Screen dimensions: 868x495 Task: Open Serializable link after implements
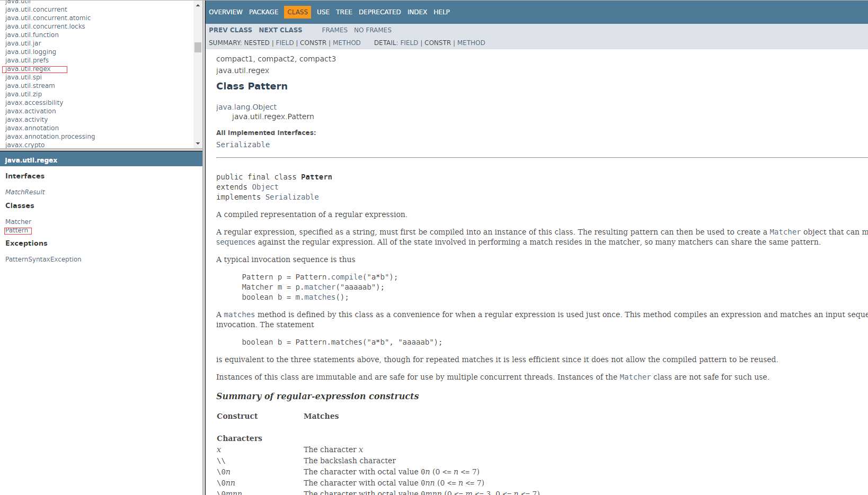(292, 197)
